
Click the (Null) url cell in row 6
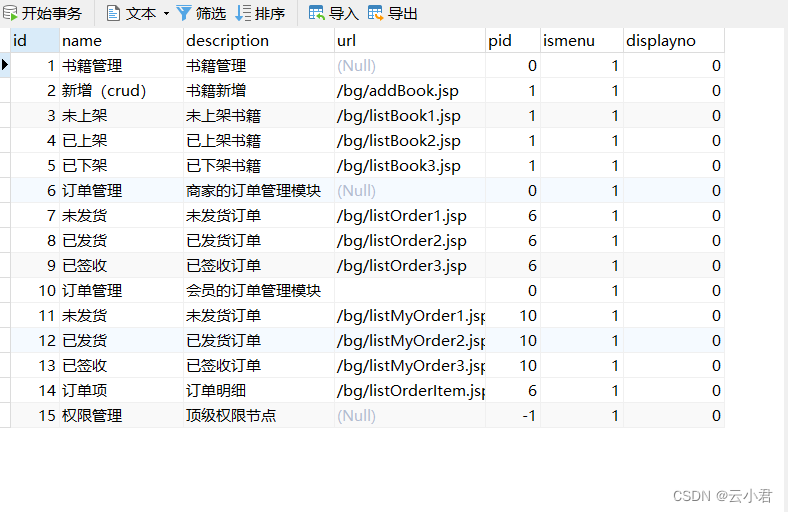(x=410, y=190)
